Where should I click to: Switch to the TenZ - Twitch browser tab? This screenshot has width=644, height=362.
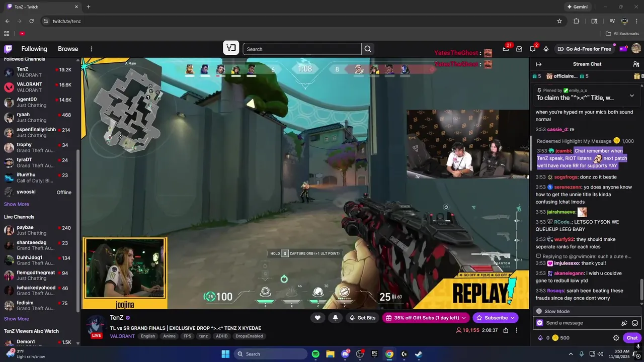pos(42,7)
